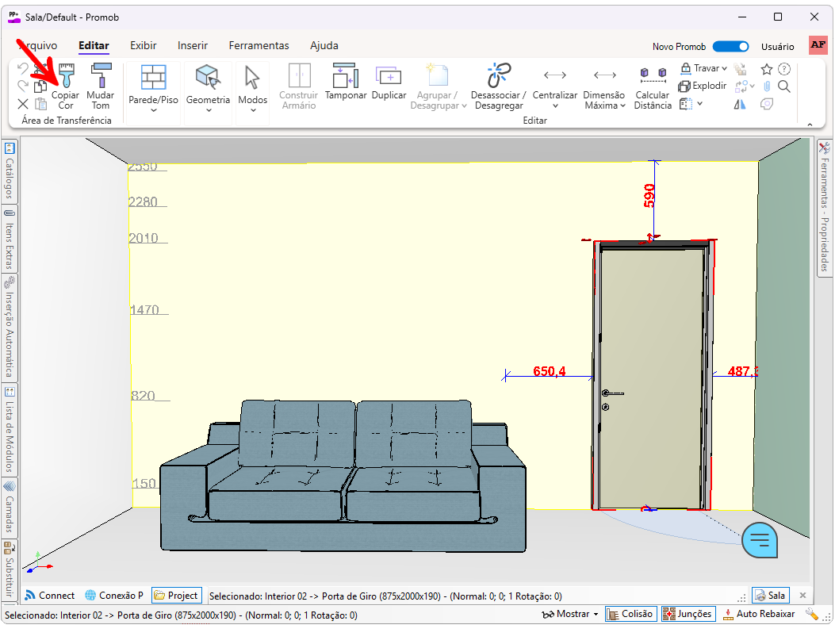
Task: Toggle the Junções option in status bar
Action: [x=688, y=613]
